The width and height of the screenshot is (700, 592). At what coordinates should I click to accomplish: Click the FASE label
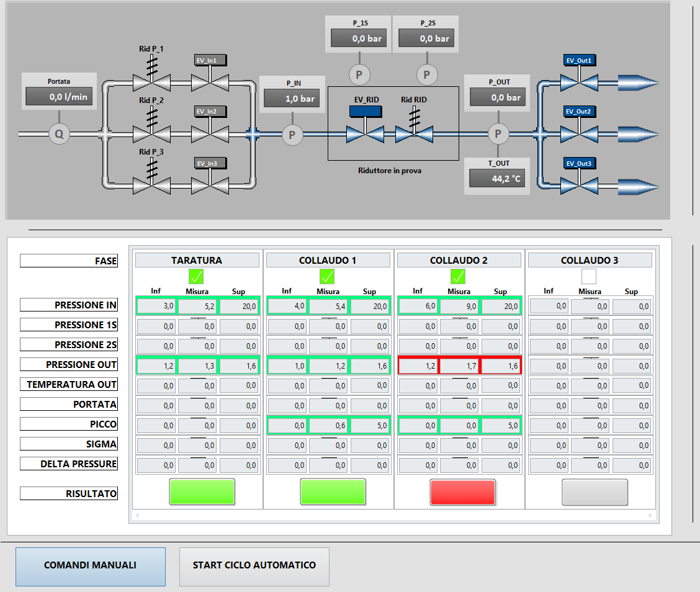[x=69, y=261]
